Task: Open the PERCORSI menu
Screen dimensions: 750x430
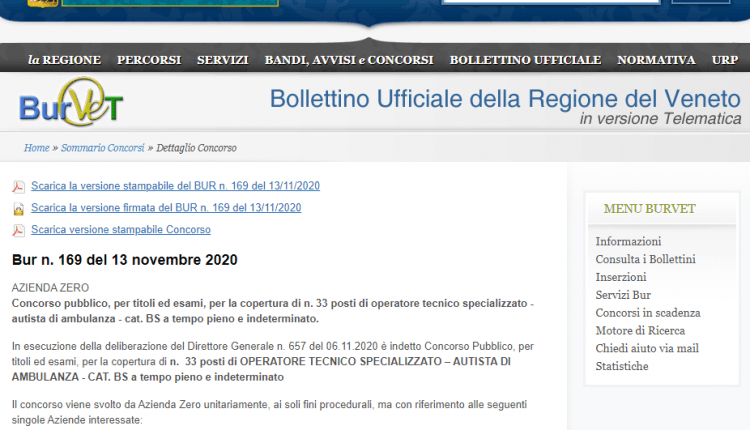Action: [x=149, y=60]
